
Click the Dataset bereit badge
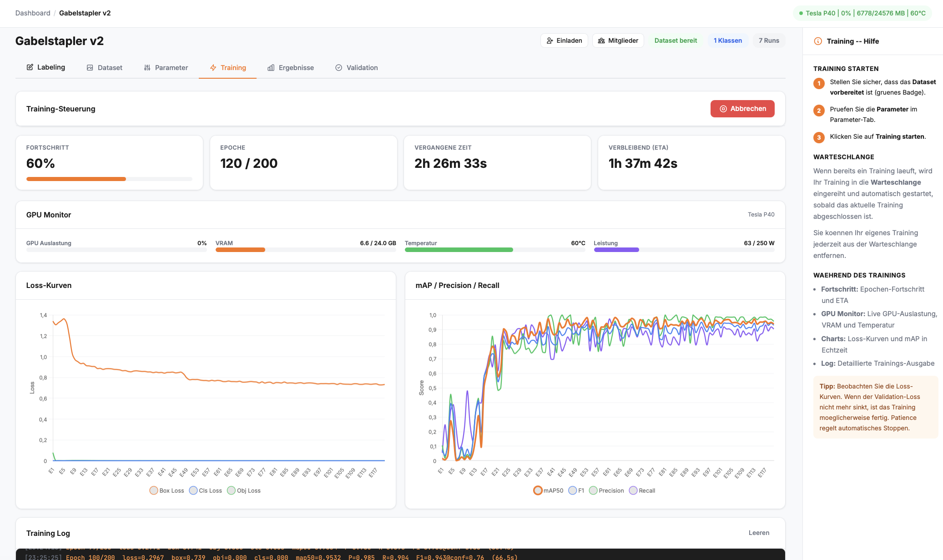676,40
